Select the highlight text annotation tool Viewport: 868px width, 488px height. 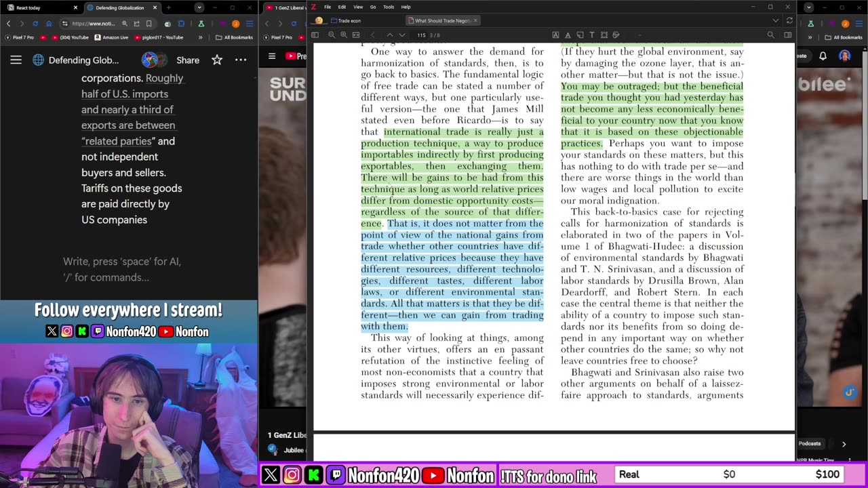pos(555,35)
